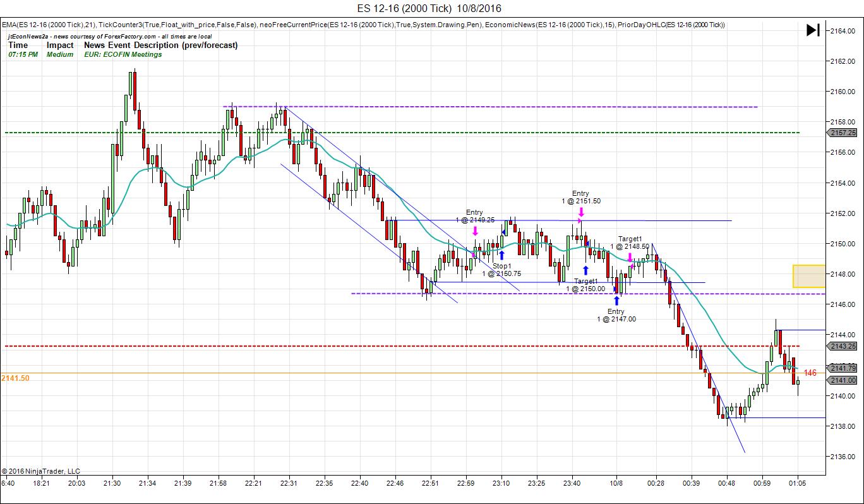Viewport: 864px width, 504px height.
Task: Click the magenta arrow above Entry 2149.25
Action: (x=475, y=231)
